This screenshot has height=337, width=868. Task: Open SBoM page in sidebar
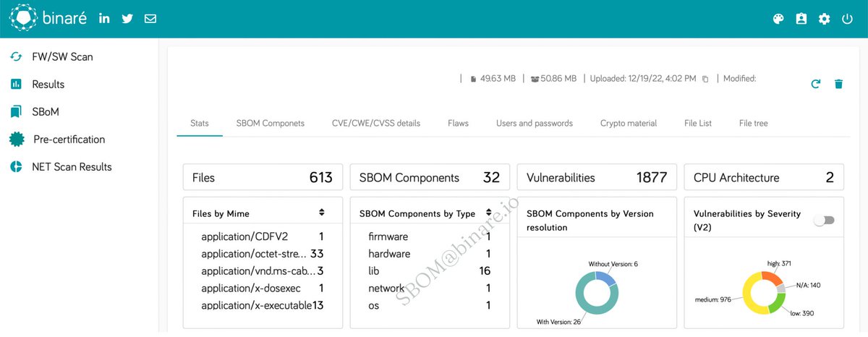(45, 111)
